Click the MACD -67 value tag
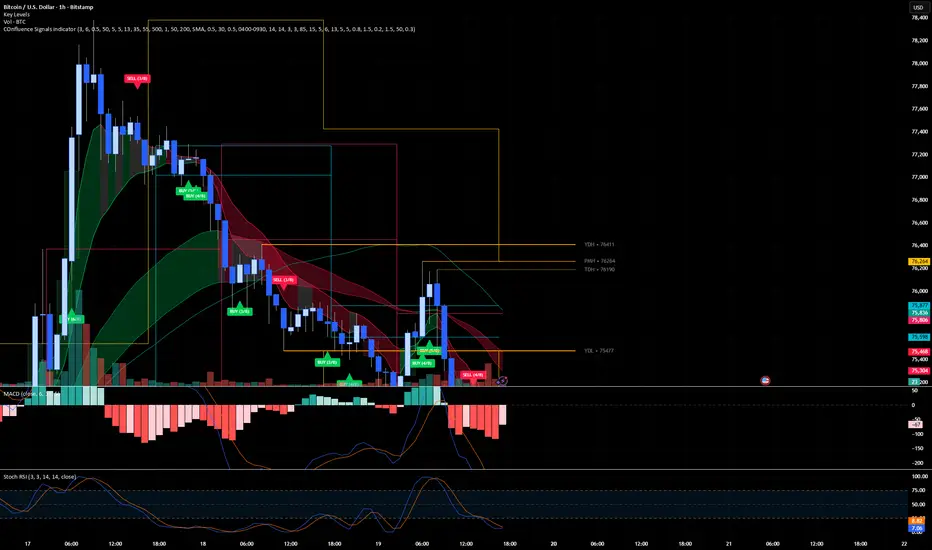Viewport: 932px width, 550px height. (916, 425)
